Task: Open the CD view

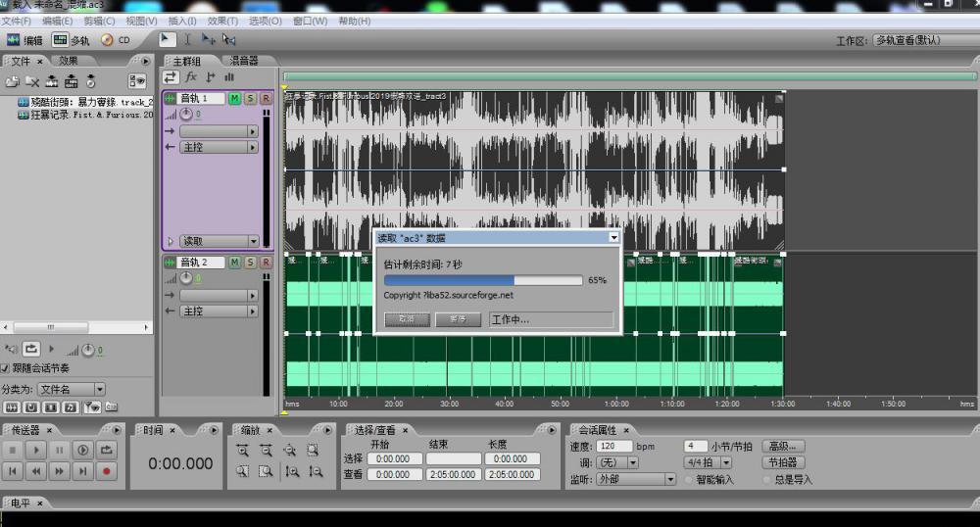Action: tap(116, 40)
